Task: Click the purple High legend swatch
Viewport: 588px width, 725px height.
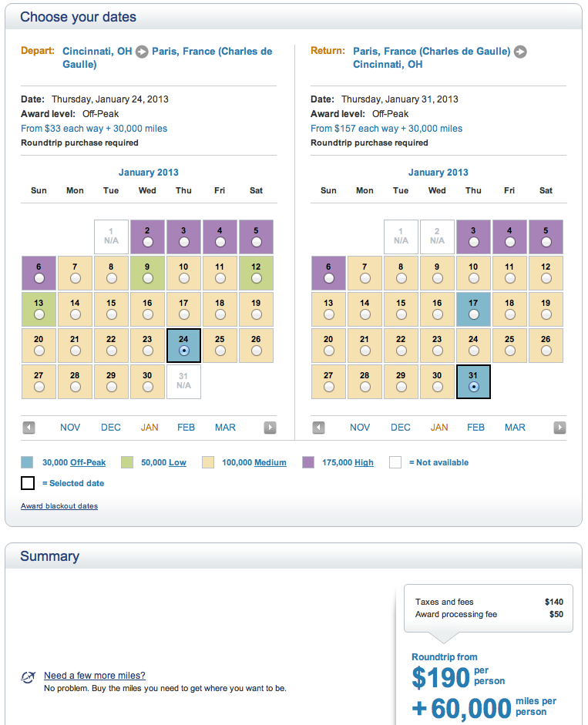Action: [x=309, y=462]
